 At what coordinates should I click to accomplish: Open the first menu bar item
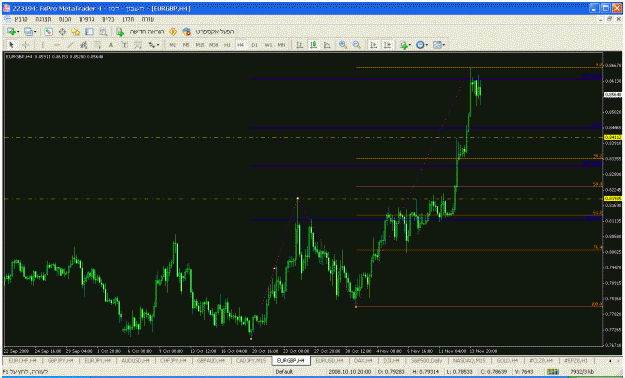tap(21, 19)
